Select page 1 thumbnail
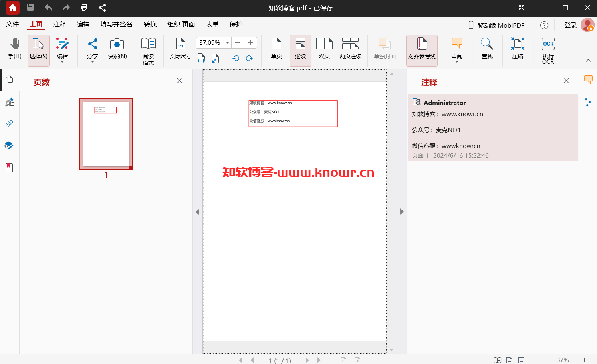 point(106,134)
